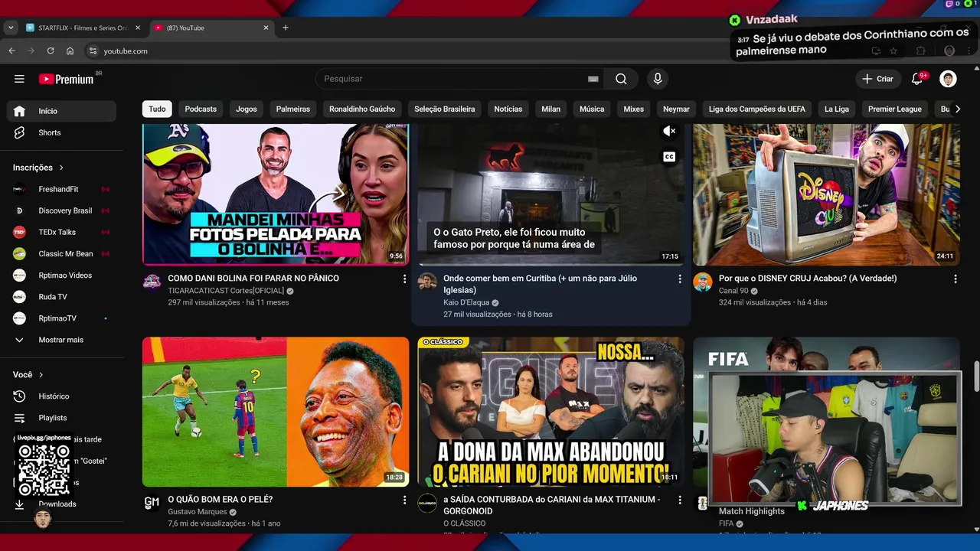
Task: Open Playlists in the sidebar
Action: (x=62, y=418)
